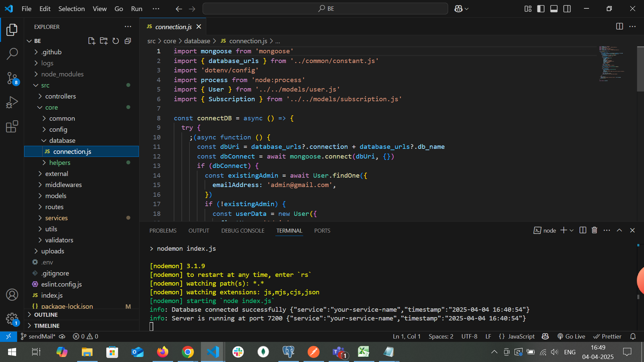Expand the OUTLINE section
This screenshot has height=362, width=644.
pyautogui.click(x=46, y=315)
